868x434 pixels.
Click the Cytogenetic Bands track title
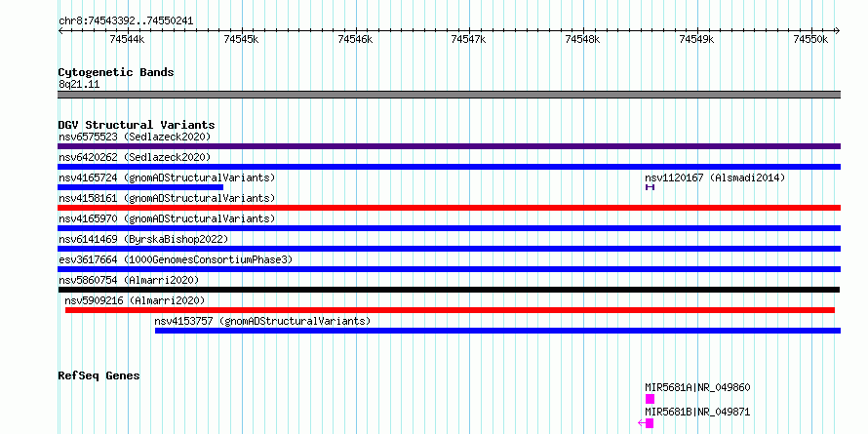click(116, 72)
